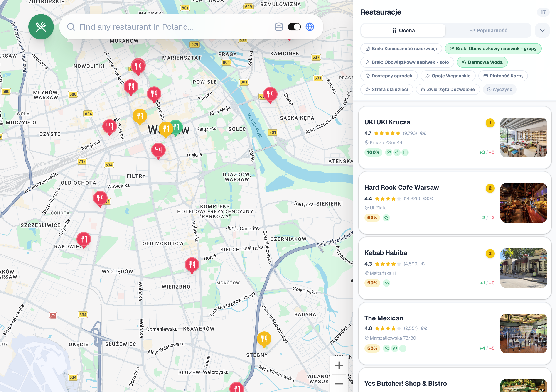Image resolution: width=556 pixels, height=392 pixels.
Task: Click the blue globe language icon
Action: (310, 27)
